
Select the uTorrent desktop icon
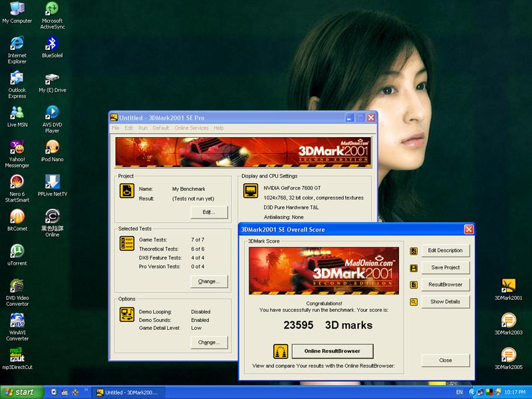[x=17, y=255]
